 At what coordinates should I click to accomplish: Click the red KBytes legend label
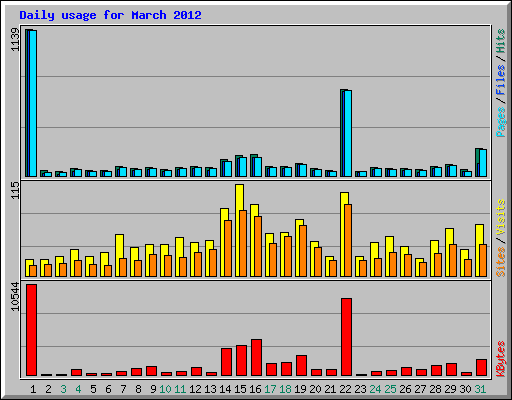pos(501,359)
